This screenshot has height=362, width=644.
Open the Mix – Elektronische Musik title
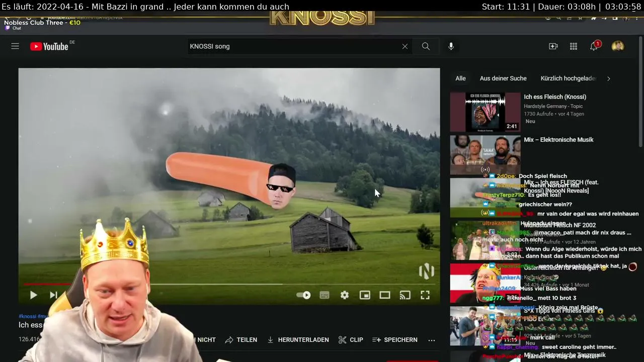[x=558, y=140]
